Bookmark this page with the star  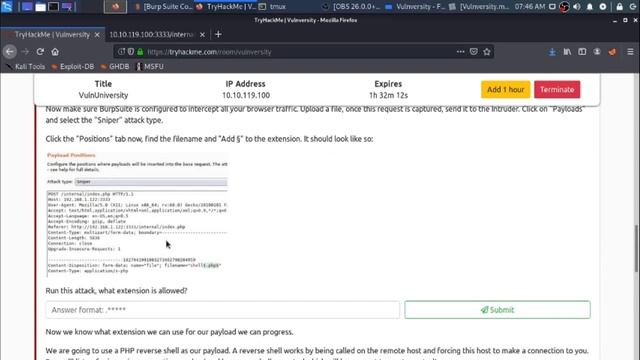(487, 52)
